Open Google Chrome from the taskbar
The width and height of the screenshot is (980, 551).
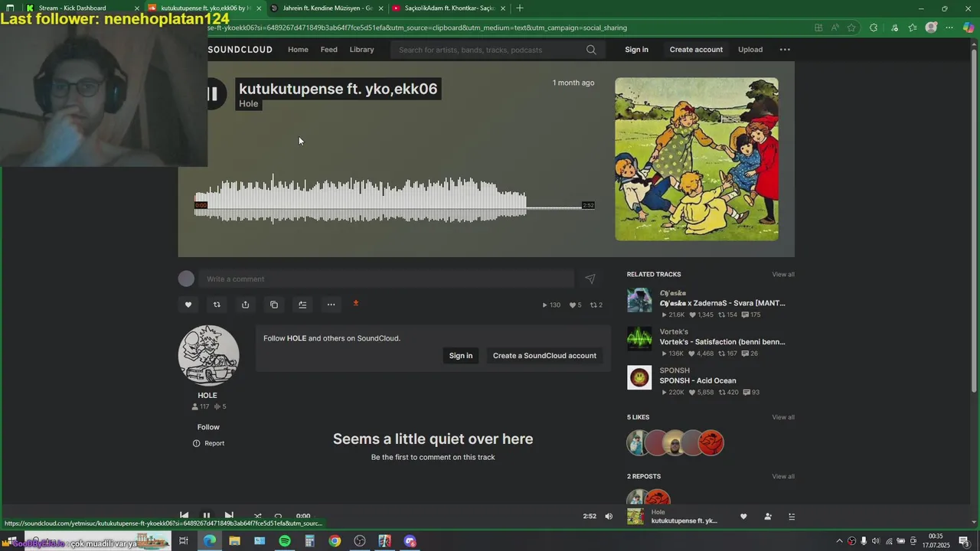(335, 541)
